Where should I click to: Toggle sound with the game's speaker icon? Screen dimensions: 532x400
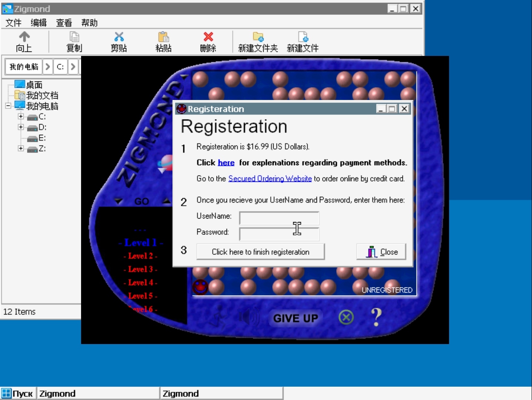point(250,317)
